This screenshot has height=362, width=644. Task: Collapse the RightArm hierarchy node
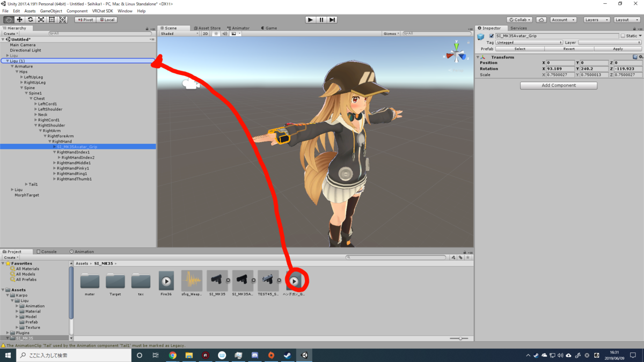(40, 131)
